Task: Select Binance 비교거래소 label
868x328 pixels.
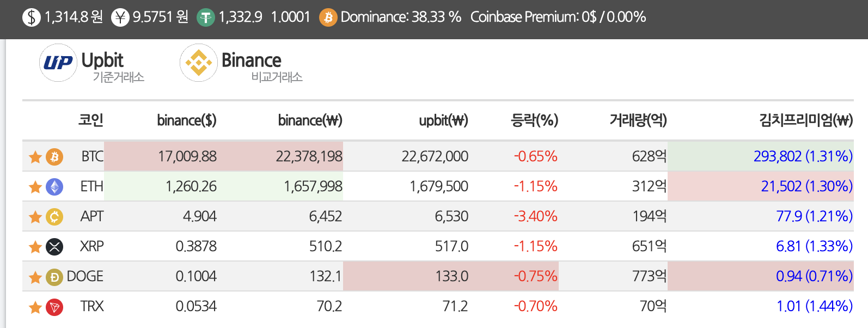Action: tap(262, 67)
